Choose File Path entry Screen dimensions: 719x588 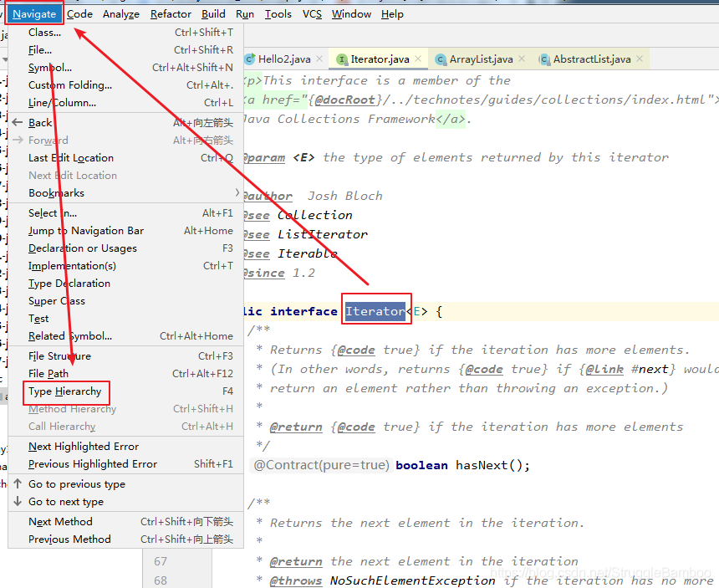[126, 374]
